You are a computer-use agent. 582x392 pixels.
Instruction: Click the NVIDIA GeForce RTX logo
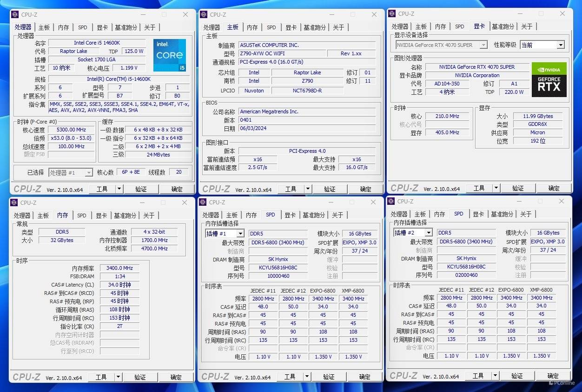point(549,79)
